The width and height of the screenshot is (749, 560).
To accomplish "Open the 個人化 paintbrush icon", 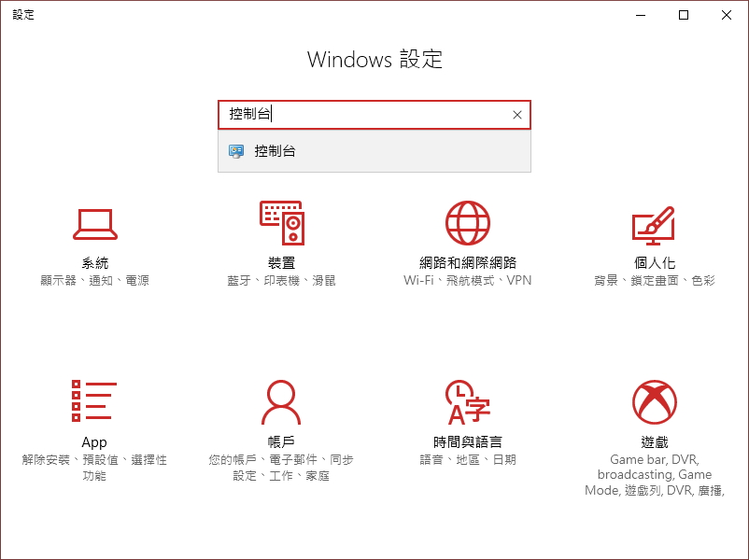I will tap(654, 225).
